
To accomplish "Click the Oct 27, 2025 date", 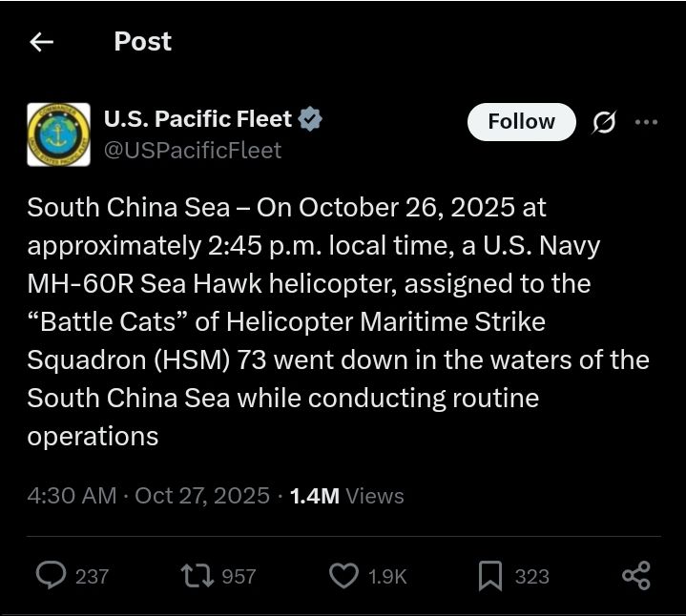I will coord(202,496).
